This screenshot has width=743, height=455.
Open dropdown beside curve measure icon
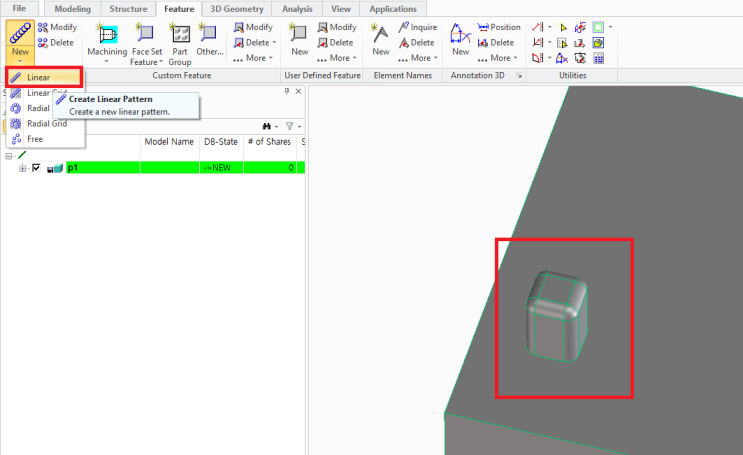tap(550, 58)
